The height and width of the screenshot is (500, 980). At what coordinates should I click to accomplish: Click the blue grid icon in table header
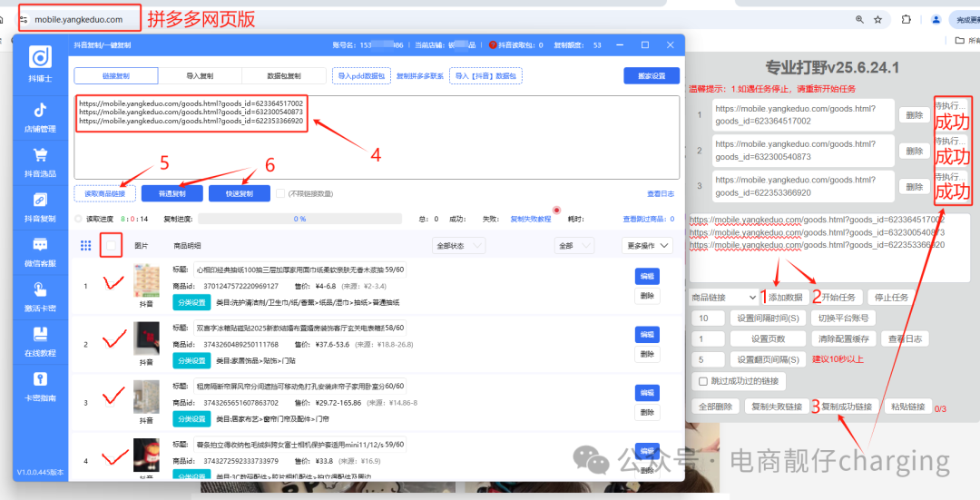click(85, 246)
